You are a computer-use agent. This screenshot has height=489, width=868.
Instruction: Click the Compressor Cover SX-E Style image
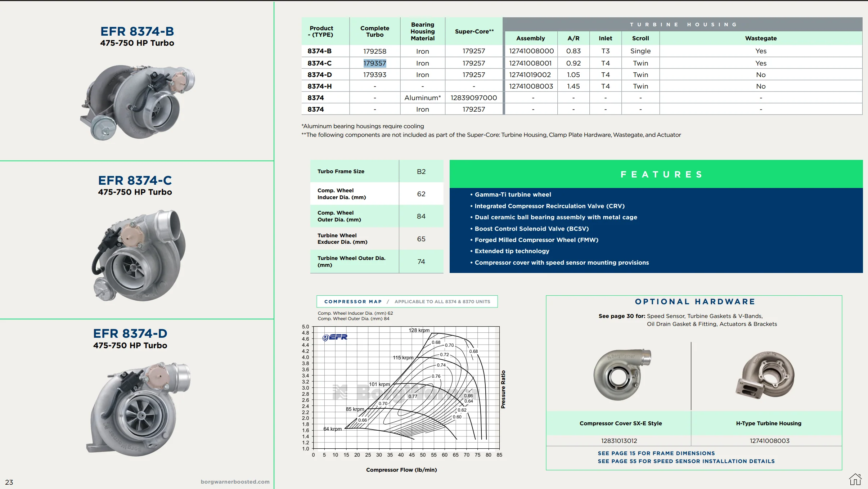(621, 375)
